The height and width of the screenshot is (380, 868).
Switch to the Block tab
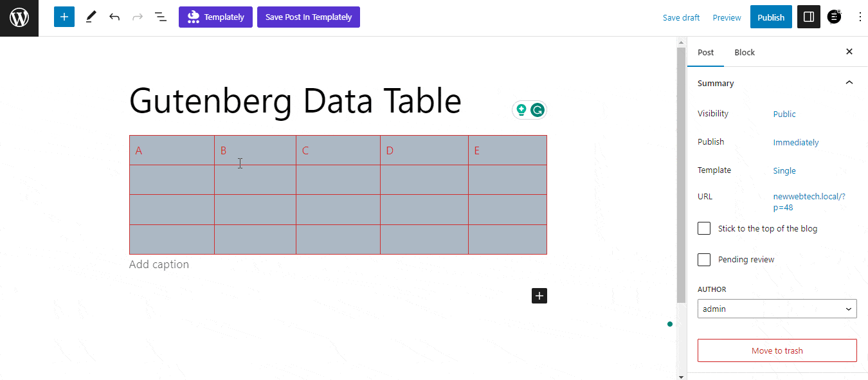click(x=745, y=52)
